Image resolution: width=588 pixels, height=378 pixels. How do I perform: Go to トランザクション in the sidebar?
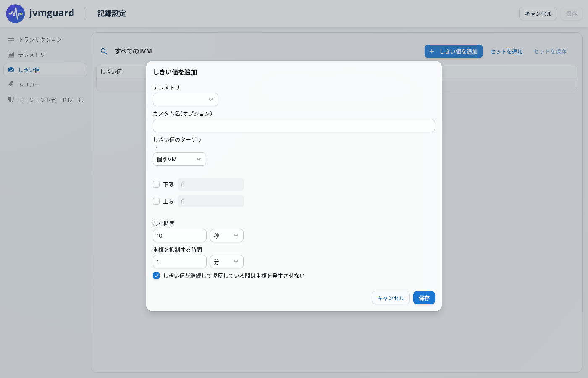(45, 39)
